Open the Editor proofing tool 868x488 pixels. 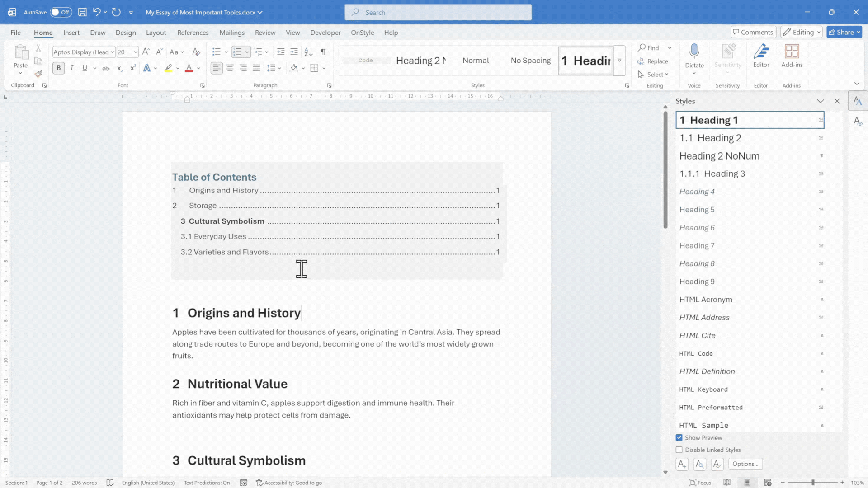point(761,56)
